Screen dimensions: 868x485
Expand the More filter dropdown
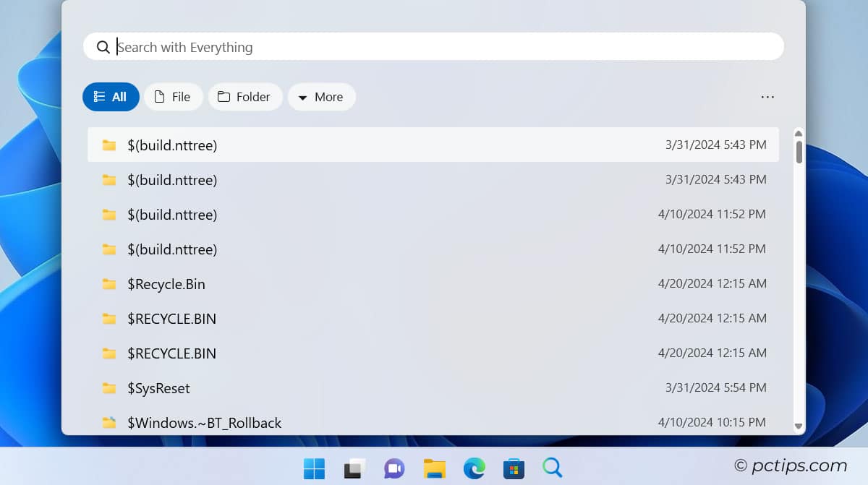point(321,96)
